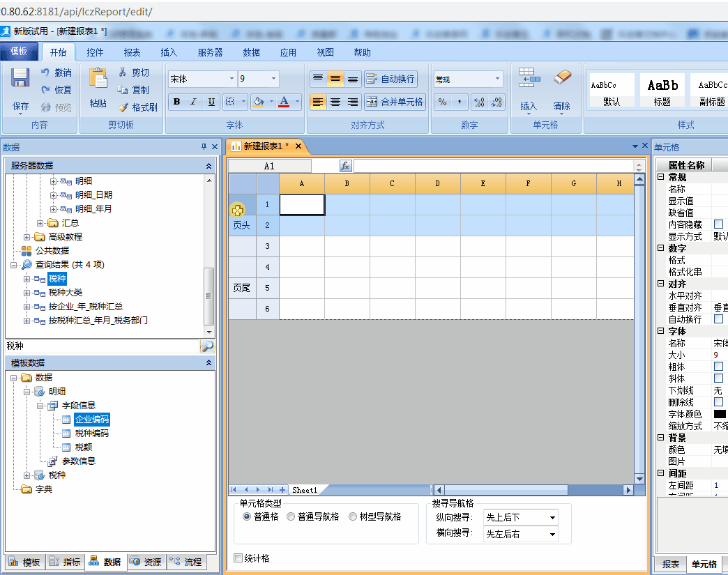
Task: Toggle underline text formatting
Action: tap(211, 102)
